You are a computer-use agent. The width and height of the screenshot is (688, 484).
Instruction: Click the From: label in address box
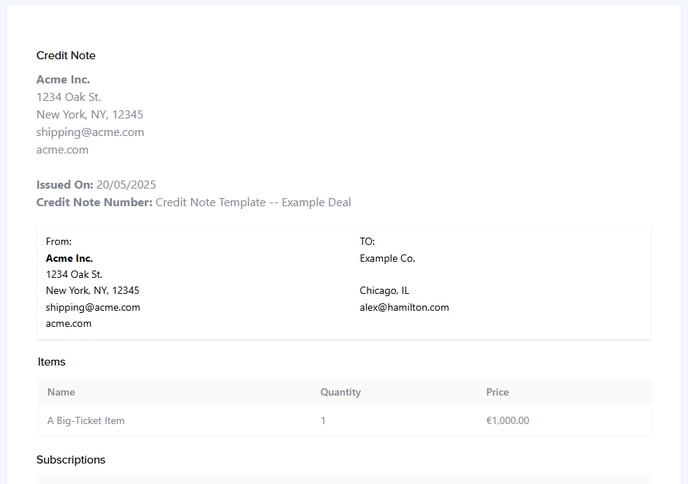point(59,242)
